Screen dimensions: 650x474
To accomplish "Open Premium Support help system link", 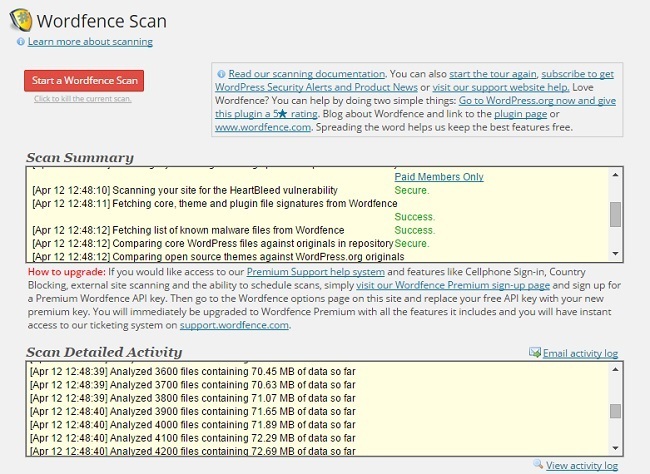I will pyautogui.click(x=315, y=272).
